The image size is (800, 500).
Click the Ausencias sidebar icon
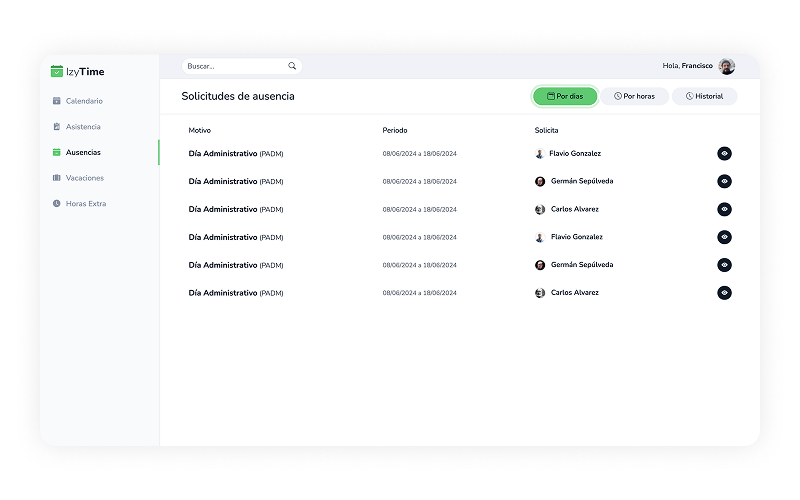coord(57,153)
